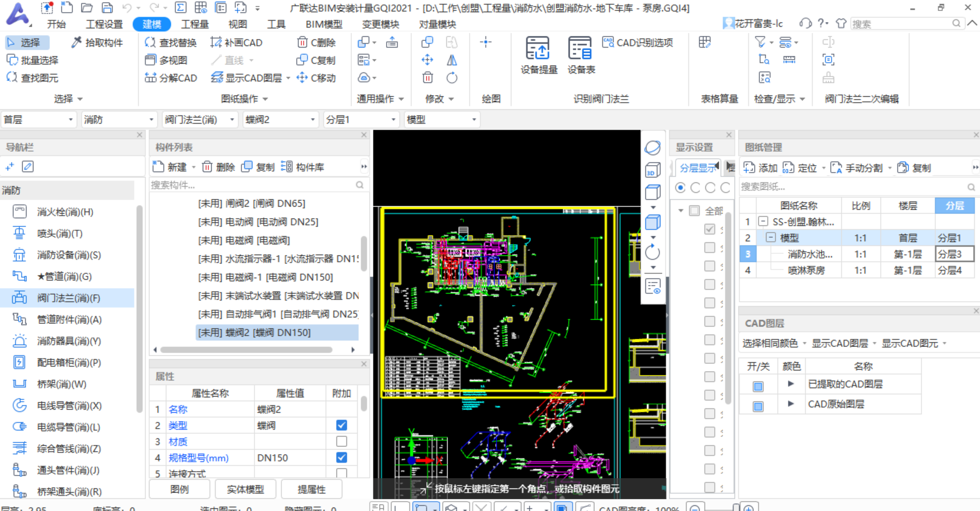Open the 模型 dropdown
The height and width of the screenshot is (511, 980).
tap(442, 119)
